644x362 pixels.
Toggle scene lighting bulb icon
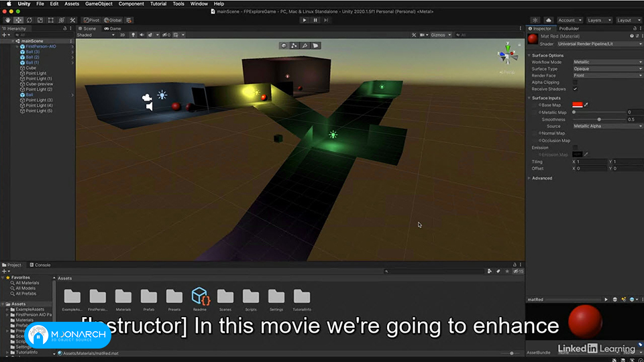133,35
